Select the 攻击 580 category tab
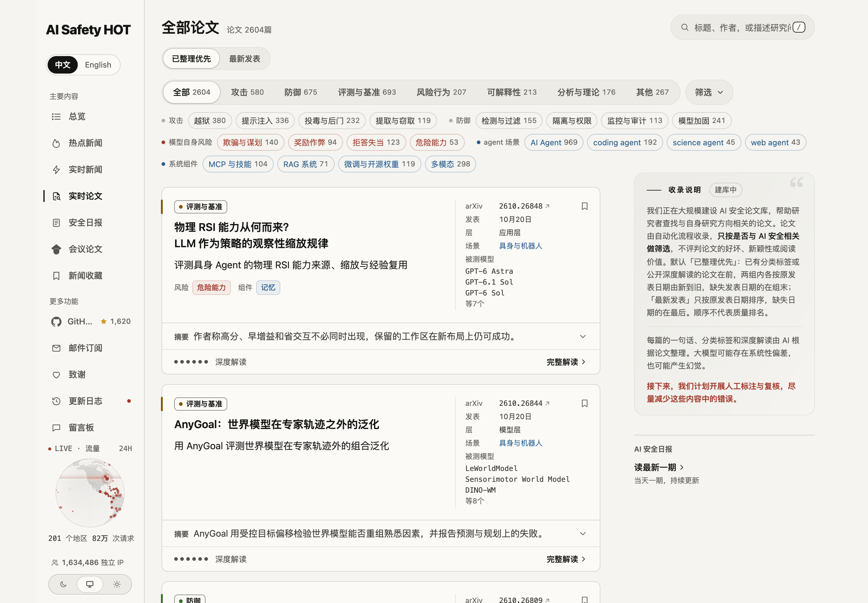 (x=247, y=93)
